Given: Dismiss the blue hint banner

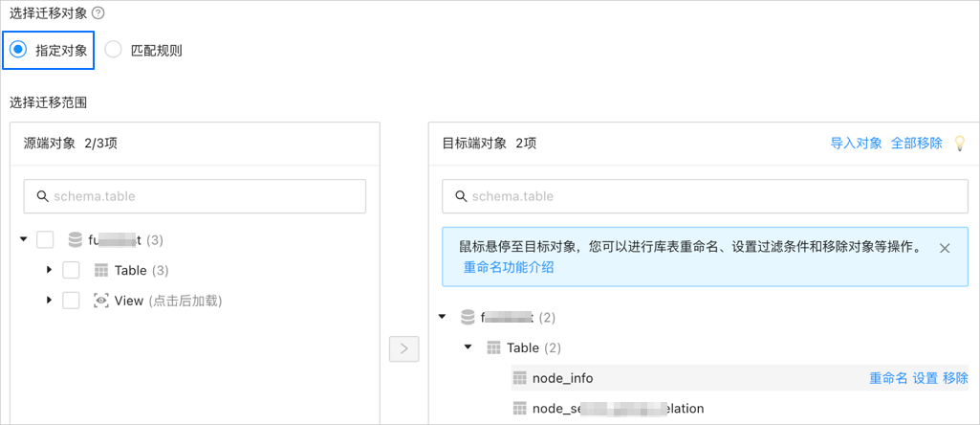Looking at the screenshot, I should pyautogui.click(x=945, y=248).
